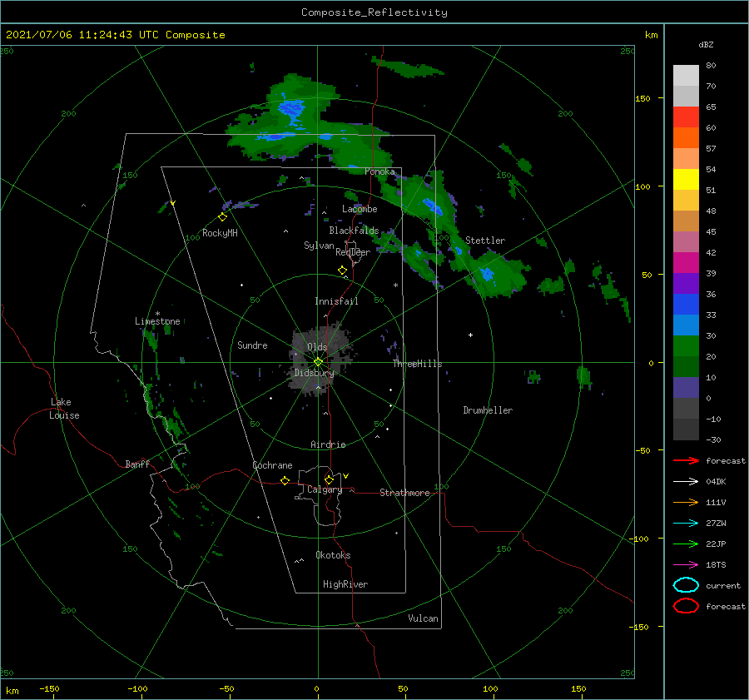The height and width of the screenshot is (700, 749).
Task: Click the Stettler city label
Action: click(485, 241)
